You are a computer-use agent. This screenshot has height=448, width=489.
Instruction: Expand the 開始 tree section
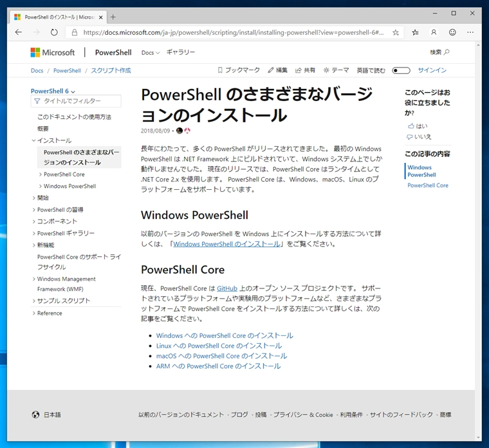tap(33, 198)
